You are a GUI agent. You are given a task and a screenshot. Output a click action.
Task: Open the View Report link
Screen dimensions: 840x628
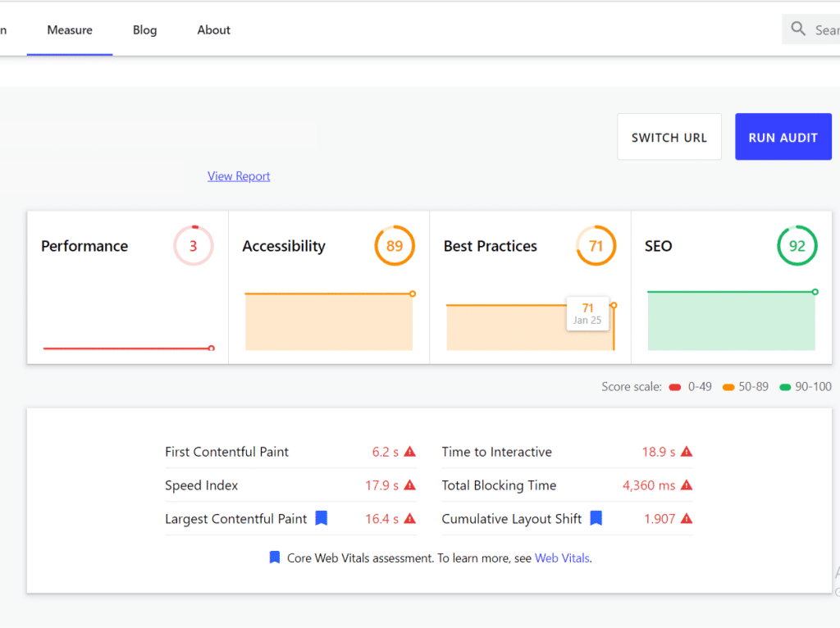[239, 176]
